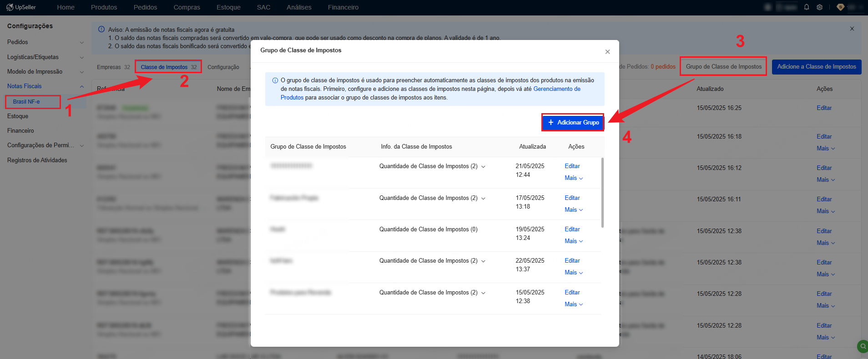Select Brasil NF-e in the sidebar
Image resolution: width=868 pixels, height=359 pixels.
26,102
